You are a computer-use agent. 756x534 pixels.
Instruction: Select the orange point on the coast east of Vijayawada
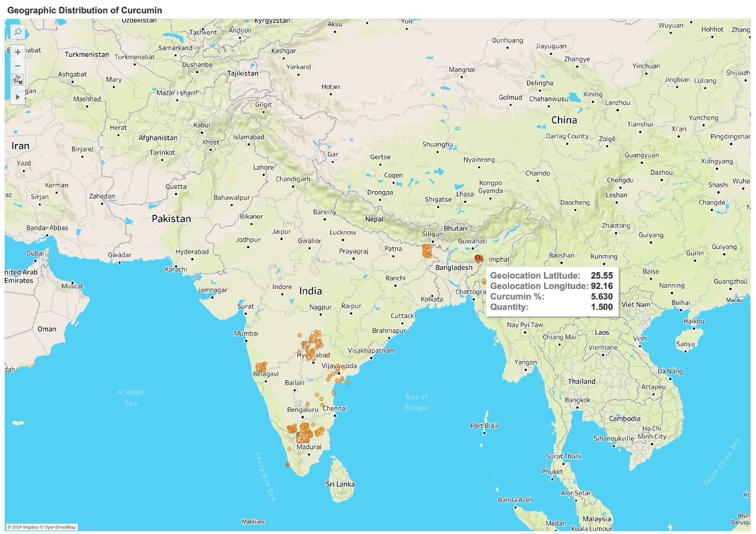(x=348, y=382)
